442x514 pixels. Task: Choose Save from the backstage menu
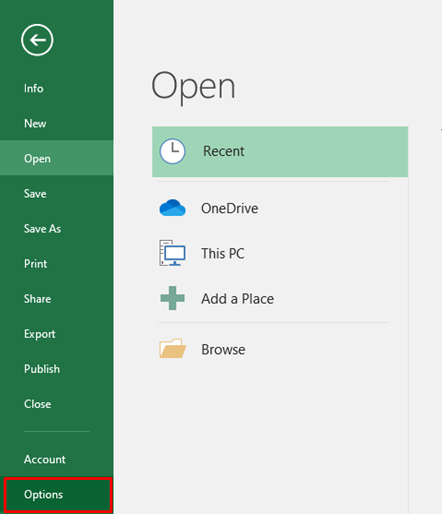(x=57, y=194)
